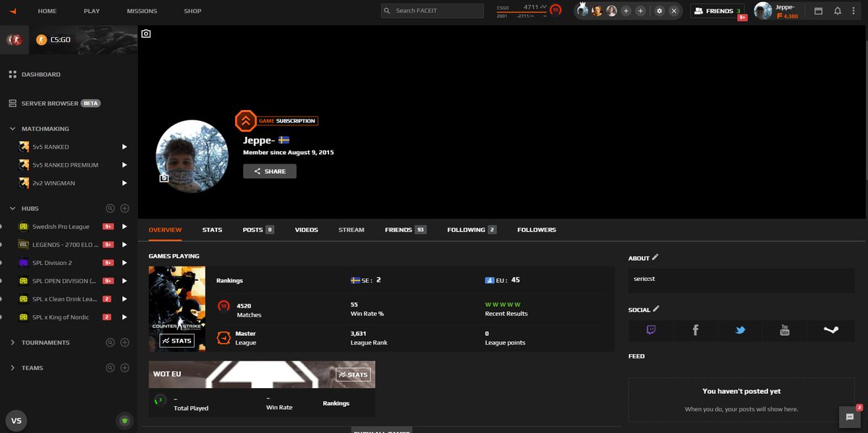Click the YouTube social icon
868x433 pixels.
784,330
